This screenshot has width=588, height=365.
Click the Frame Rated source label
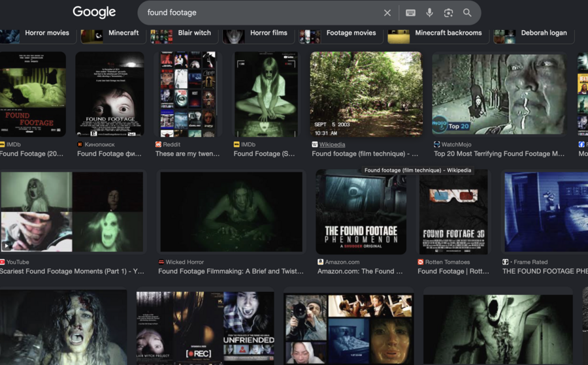pos(531,262)
